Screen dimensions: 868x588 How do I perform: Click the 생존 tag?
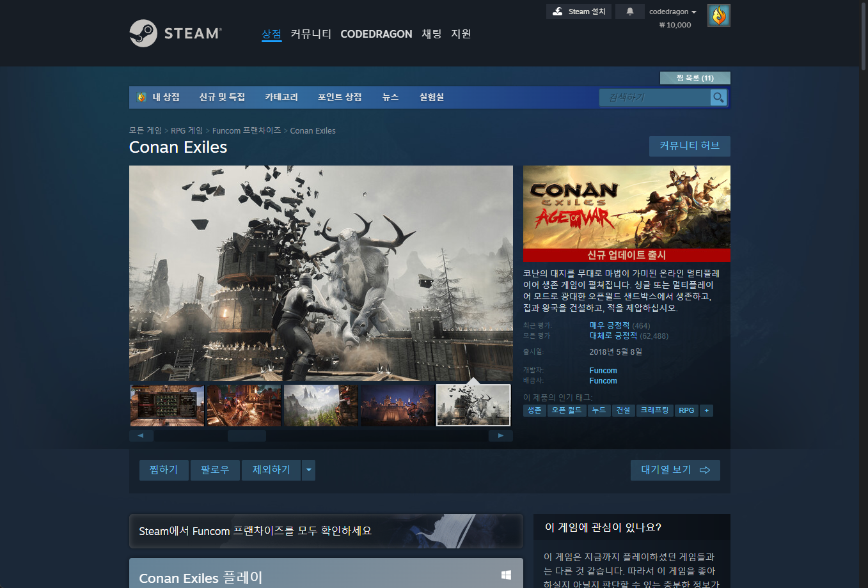[x=535, y=410]
